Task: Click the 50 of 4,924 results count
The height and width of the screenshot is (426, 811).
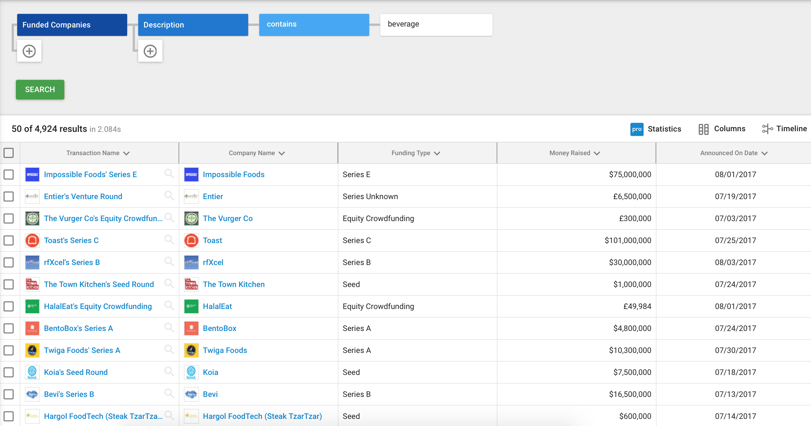Action: [49, 129]
